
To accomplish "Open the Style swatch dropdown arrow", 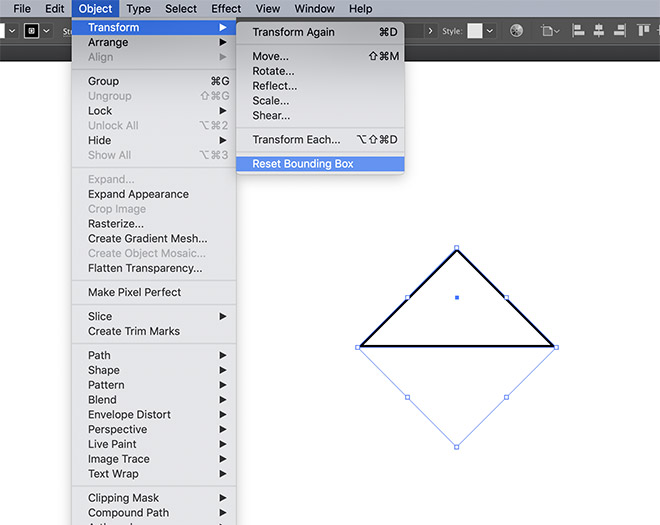I will coord(490,31).
